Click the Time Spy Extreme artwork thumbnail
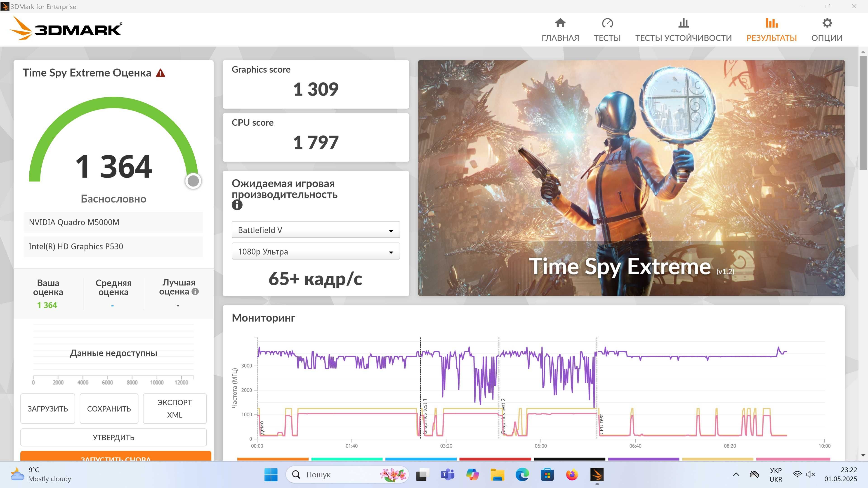 coord(631,178)
